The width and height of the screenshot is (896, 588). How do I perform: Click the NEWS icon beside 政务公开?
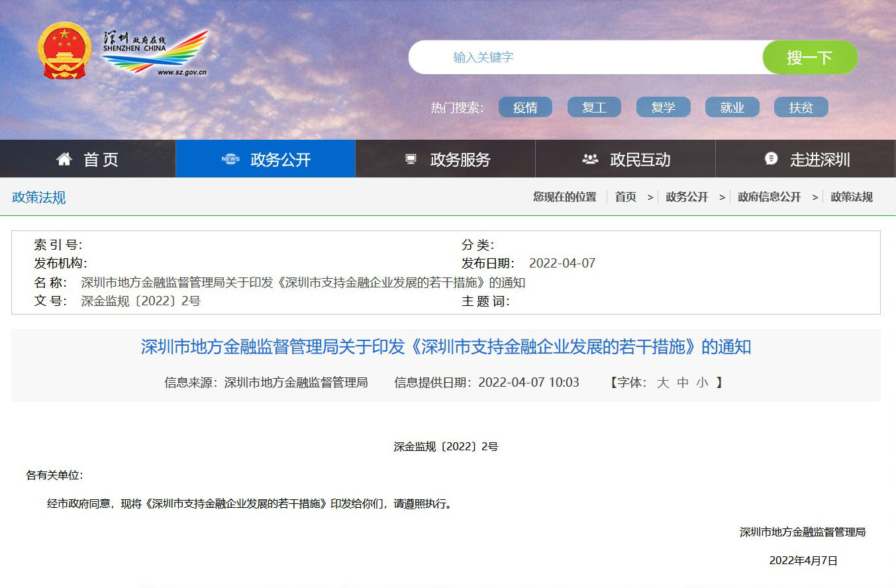(230, 159)
